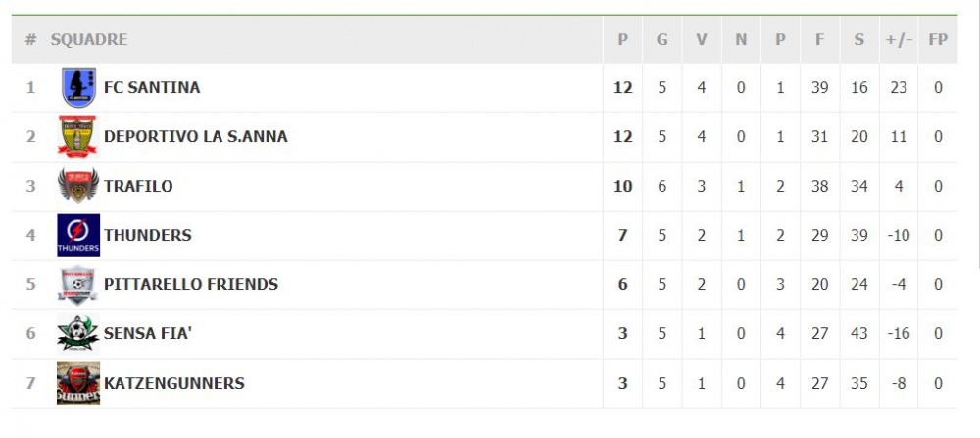980x438 pixels.
Task: Open the Sensa Fia' soccer ball logo
Action: (77, 334)
